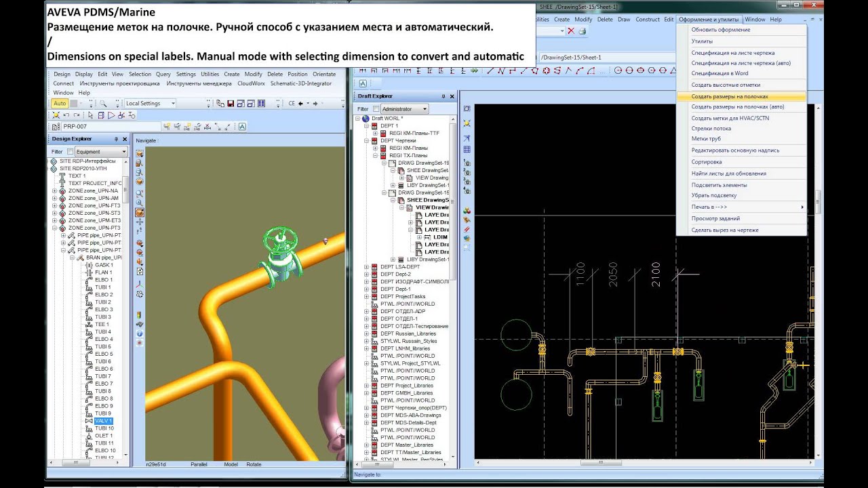Click the save icon in Design toolbar
The image size is (868, 488).
coord(231,104)
